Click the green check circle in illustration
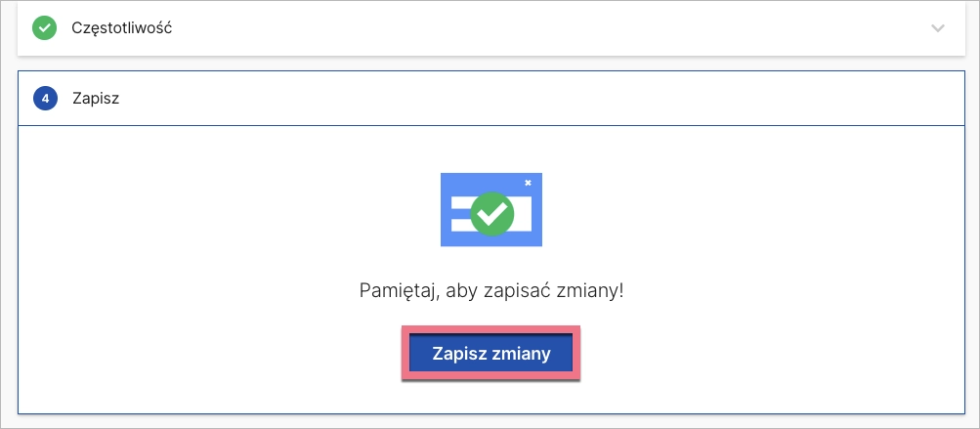Viewport: 980px width, 429px height. [491, 213]
